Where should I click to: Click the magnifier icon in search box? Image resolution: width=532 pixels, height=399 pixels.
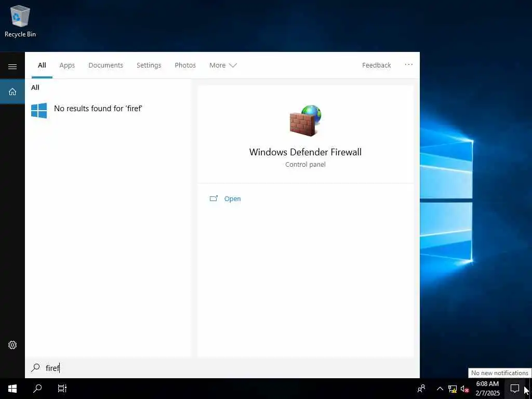(35, 368)
